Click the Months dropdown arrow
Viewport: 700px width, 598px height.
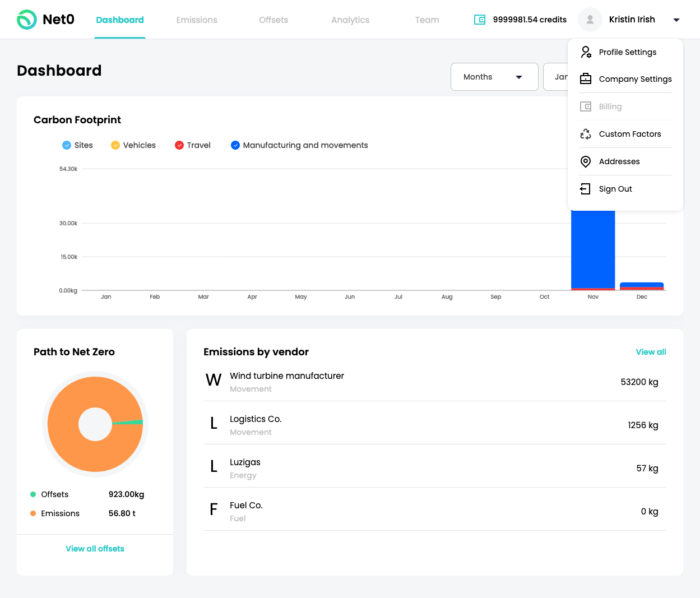point(519,77)
